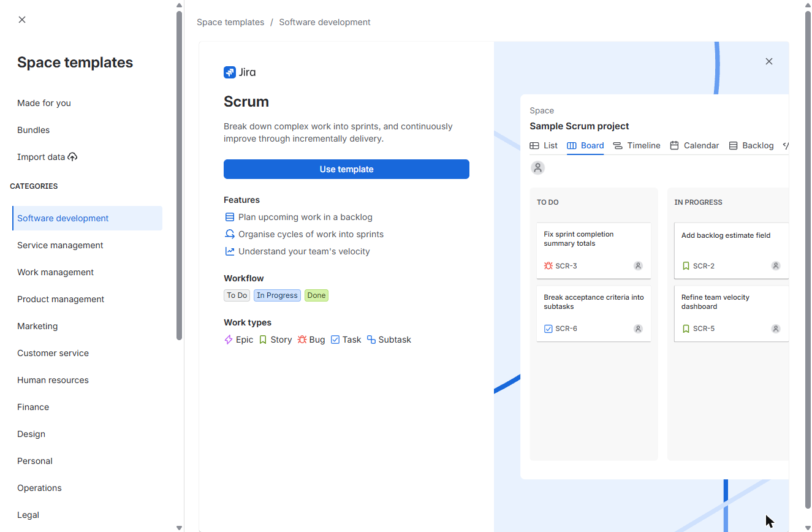This screenshot has height=532, width=812.
Task: Open the Fix sprint completion summary totals card
Action: (594, 251)
